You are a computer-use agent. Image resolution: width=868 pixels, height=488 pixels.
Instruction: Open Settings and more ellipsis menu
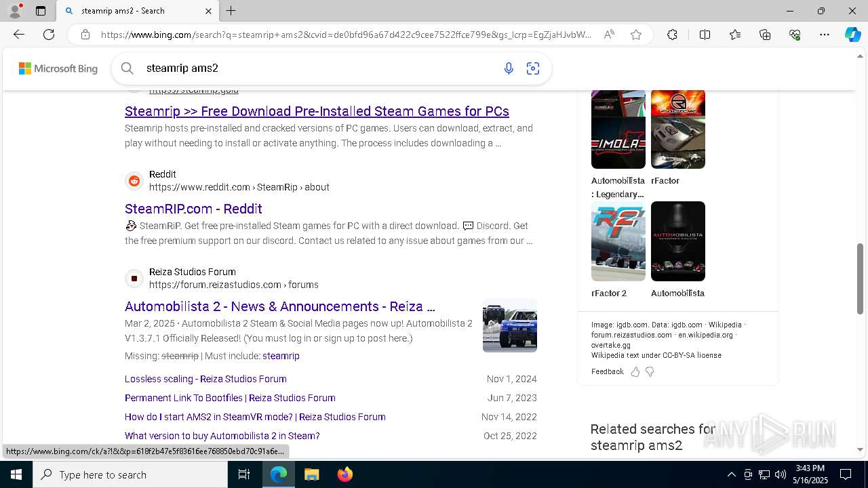tap(825, 35)
